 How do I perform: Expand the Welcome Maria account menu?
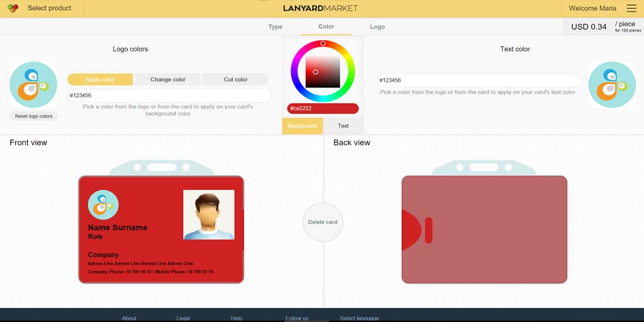592,8
